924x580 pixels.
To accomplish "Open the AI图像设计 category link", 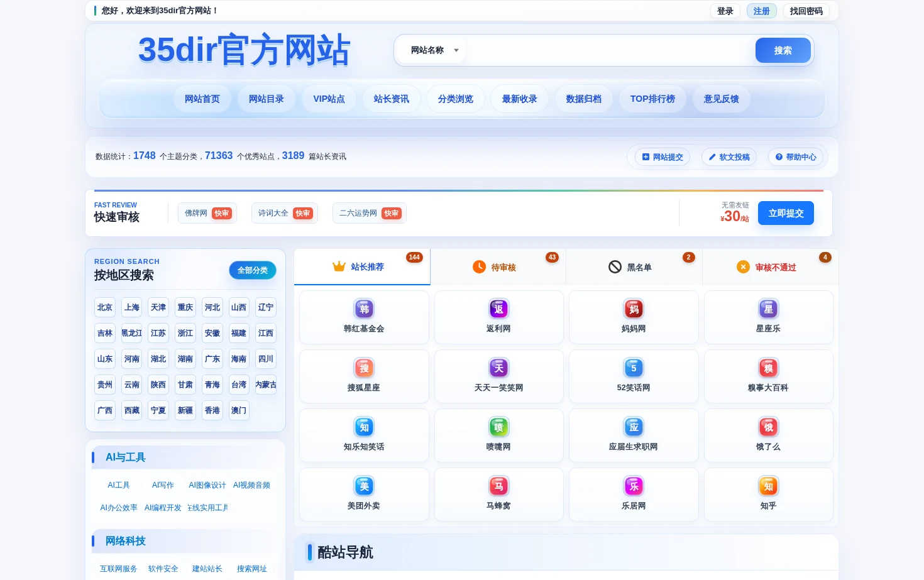I will pyautogui.click(x=207, y=485).
